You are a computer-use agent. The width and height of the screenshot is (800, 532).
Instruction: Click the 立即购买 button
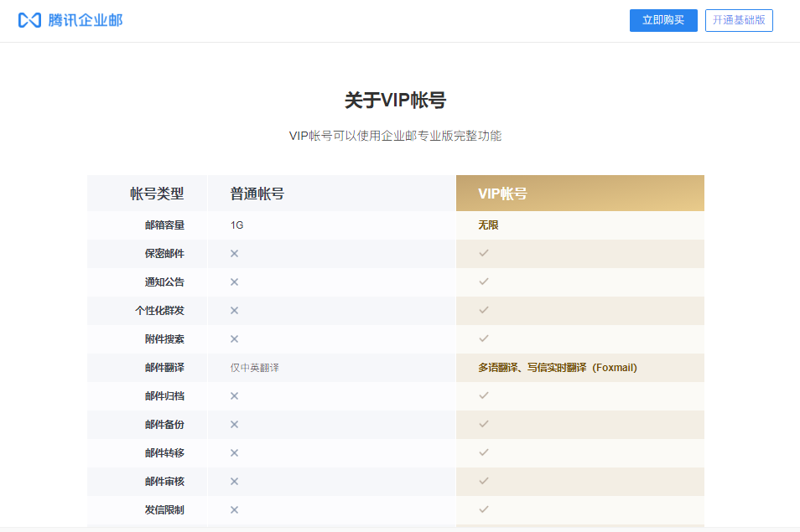pos(663,20)
